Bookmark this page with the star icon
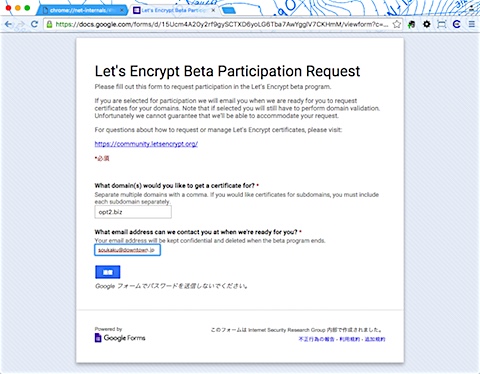 (x=397, y=24)
